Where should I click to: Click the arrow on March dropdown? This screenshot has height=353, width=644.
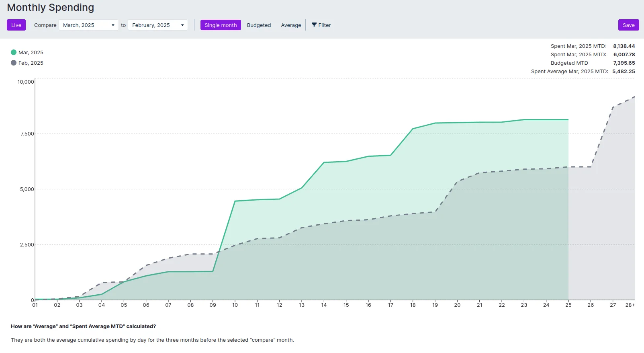pos(113,25)
